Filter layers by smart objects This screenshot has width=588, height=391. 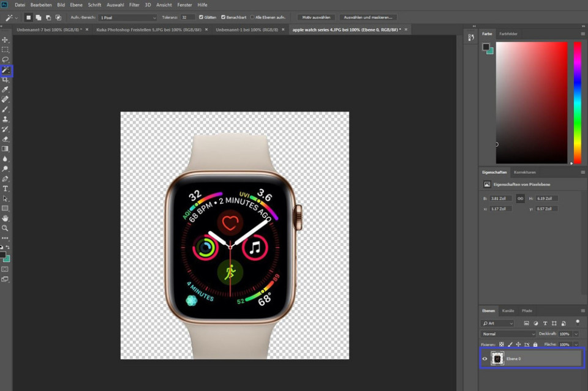point(563,323)
